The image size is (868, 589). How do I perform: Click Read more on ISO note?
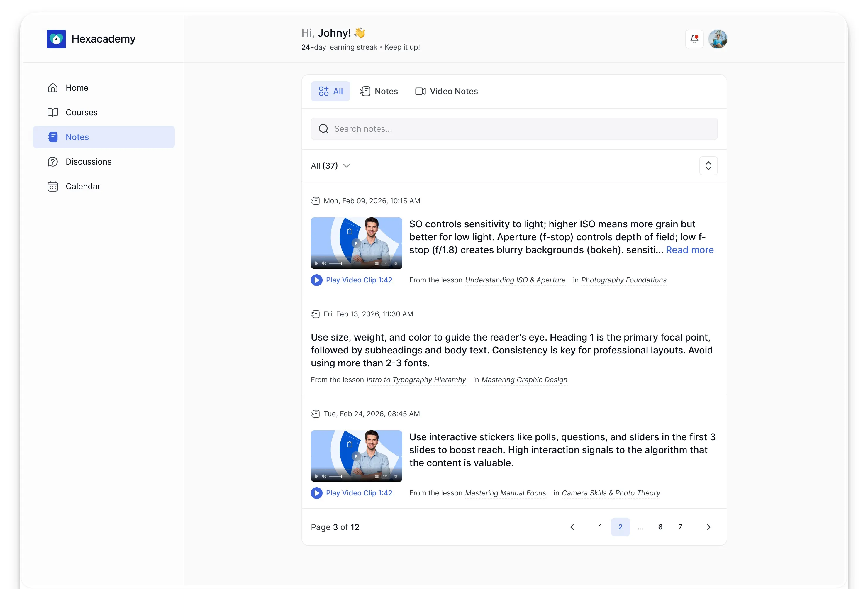[x=690, y=250]
